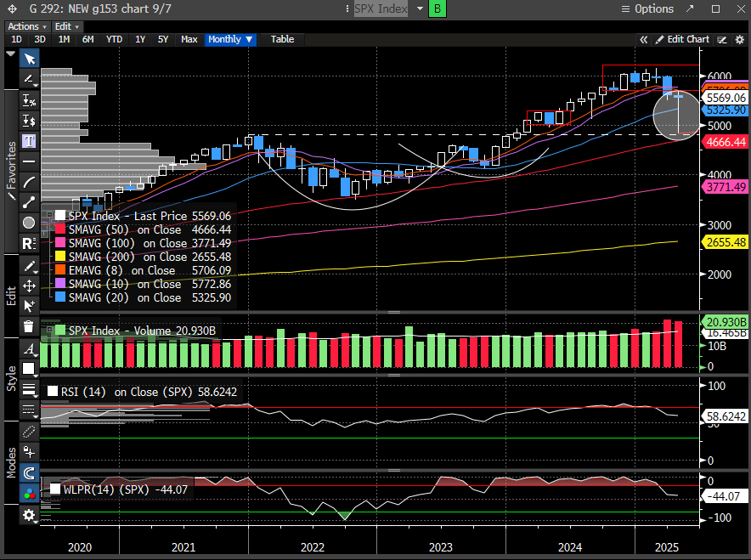Toggle the SPX Index legend series box
751x560 pixels.
point(60,216)
